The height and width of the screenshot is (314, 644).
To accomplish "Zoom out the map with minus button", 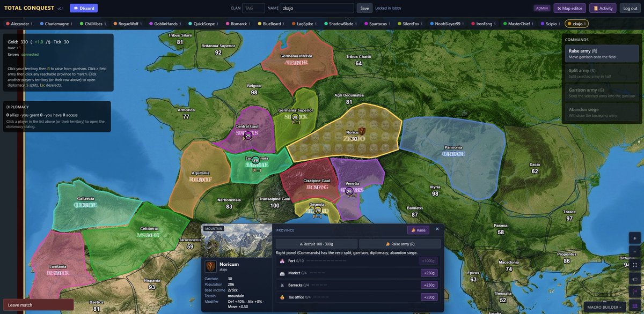I will coord(635,251).
